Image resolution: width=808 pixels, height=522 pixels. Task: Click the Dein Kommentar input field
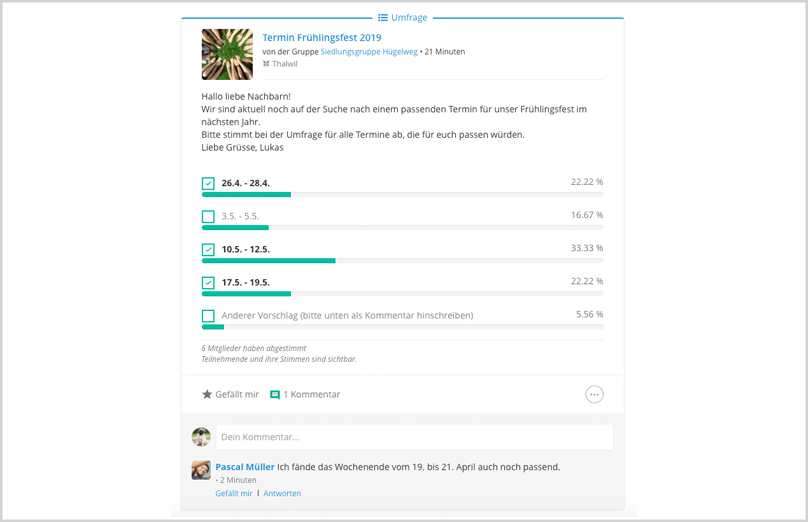(415, 437)
